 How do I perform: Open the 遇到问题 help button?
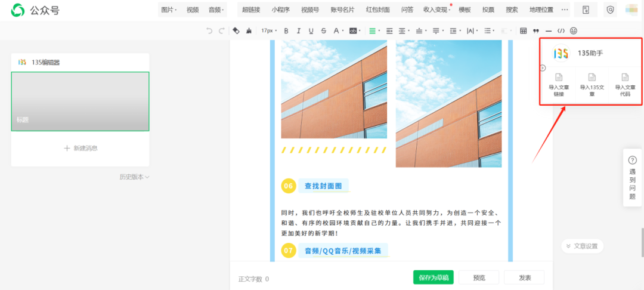click(633, 177)
